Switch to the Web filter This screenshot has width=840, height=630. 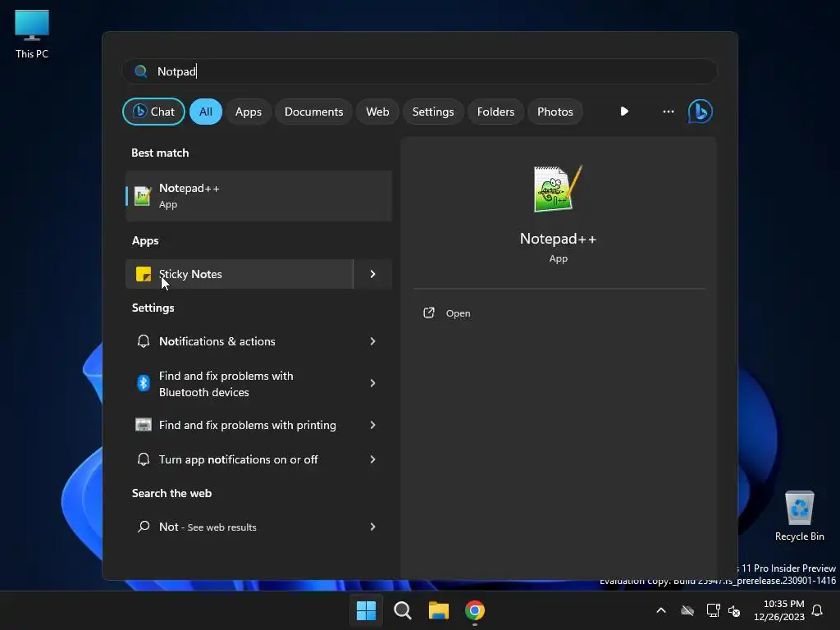coord(377,112)
